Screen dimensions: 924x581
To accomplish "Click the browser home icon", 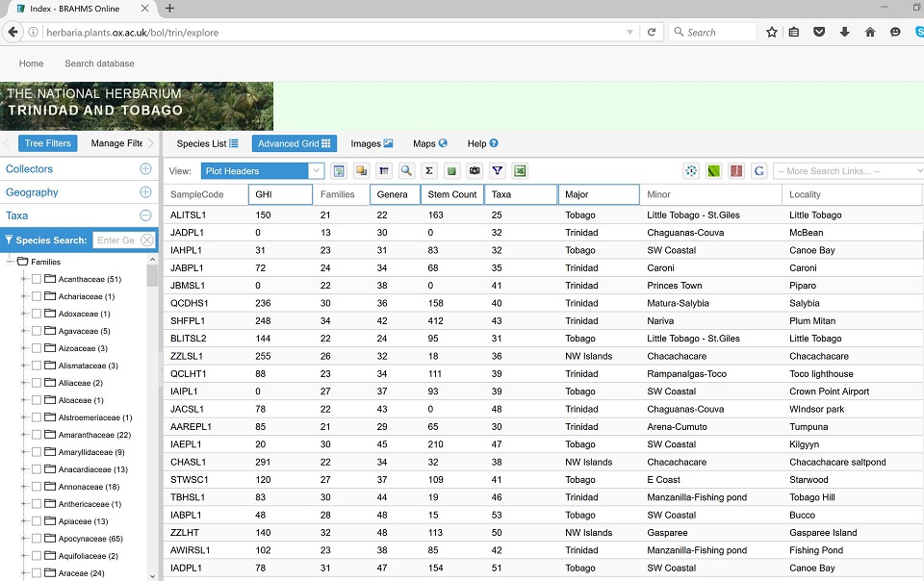I will (870, 33).
